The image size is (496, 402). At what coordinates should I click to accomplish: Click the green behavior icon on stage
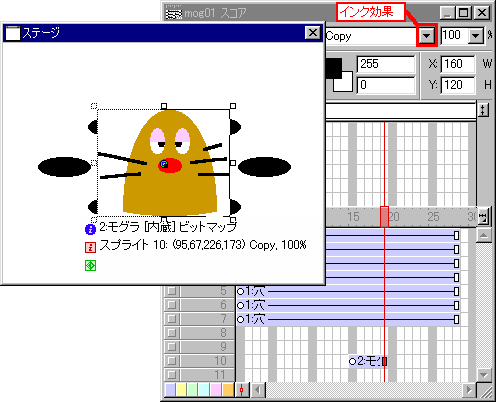[90, 266]
